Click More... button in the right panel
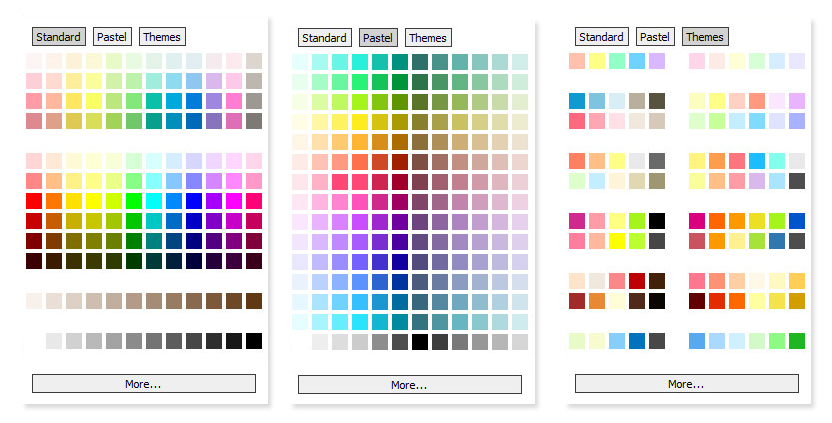Viewport: 832px width, 423px height. (687, 384)
